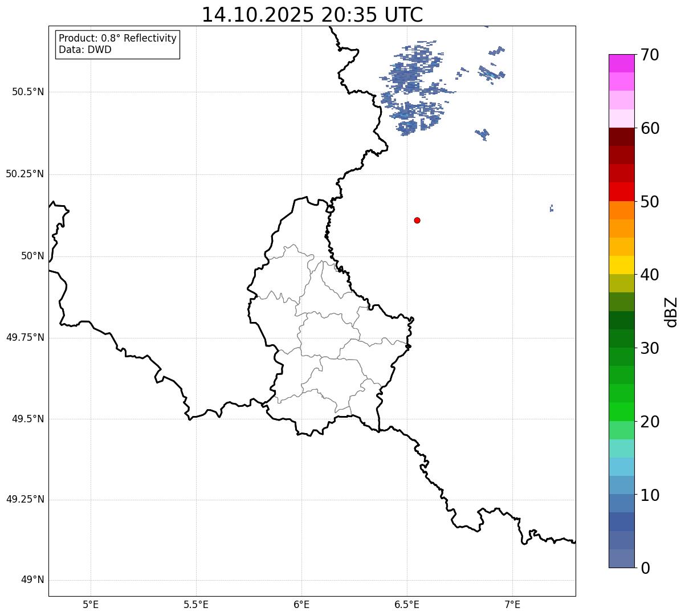Click the "49.75°N" latitude label

click(x=25, y=337)
